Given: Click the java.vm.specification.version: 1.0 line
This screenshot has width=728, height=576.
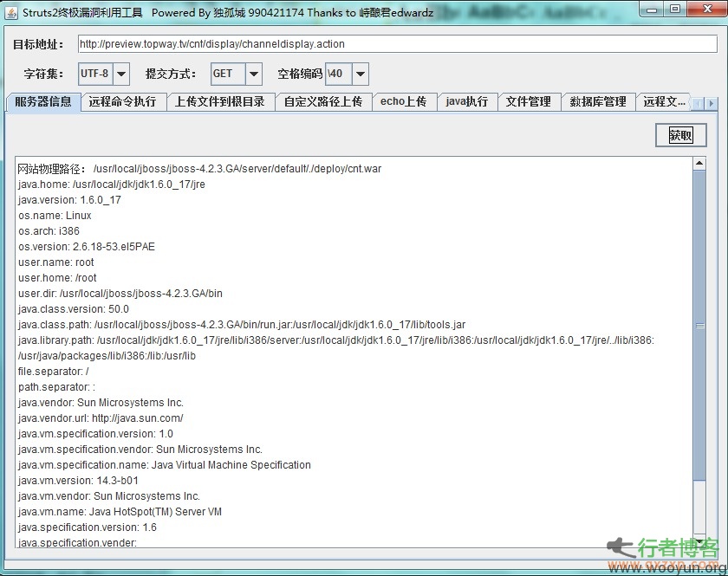Looking at the screenshot, I should pyautogui.click(x=95, y=434).
